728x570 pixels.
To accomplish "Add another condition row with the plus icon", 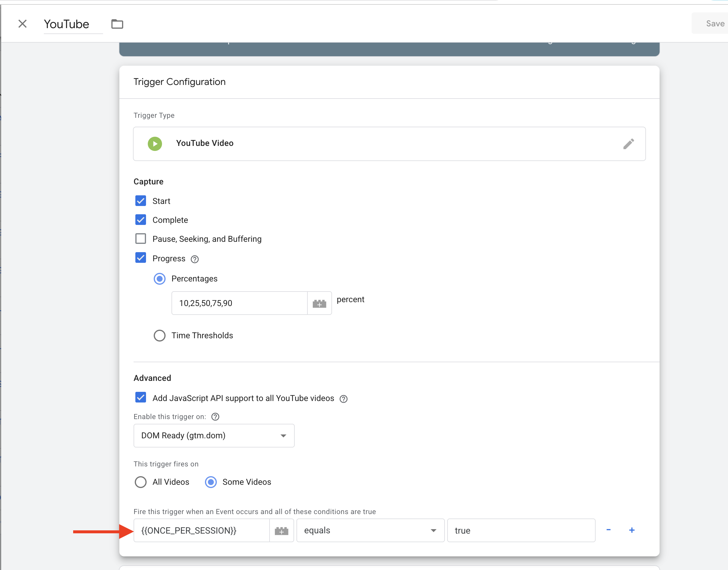I will (632, 530).
